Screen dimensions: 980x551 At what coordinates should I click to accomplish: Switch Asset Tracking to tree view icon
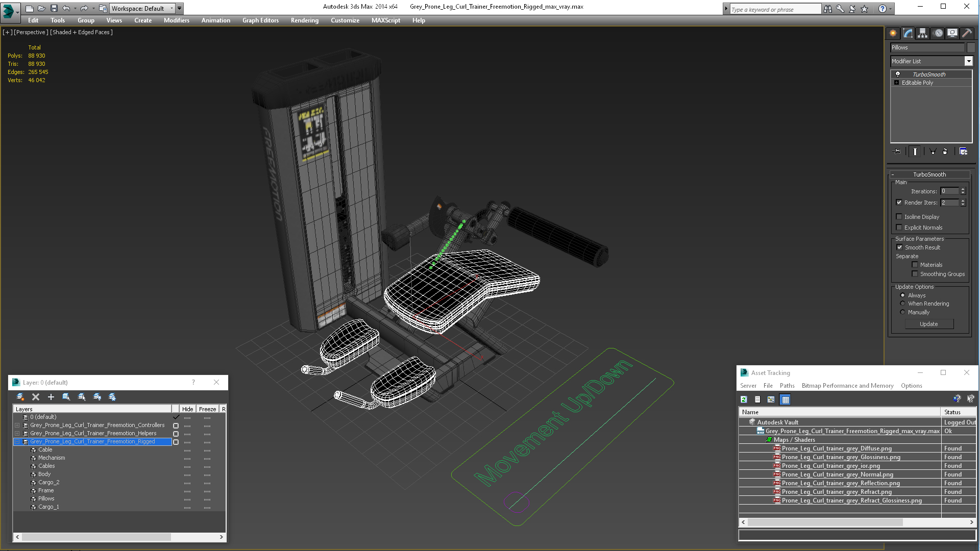[771, 399]
